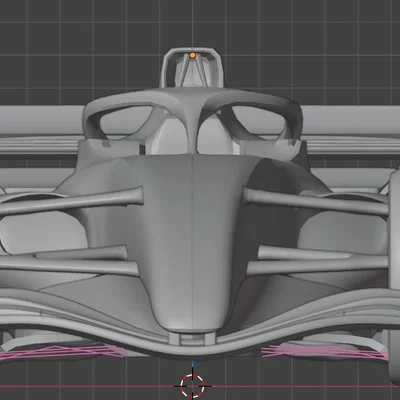The height and width of the screenshot is (400, 400).
Task: Click the red-white 3D cursor circle
Action: coord(192,386)
